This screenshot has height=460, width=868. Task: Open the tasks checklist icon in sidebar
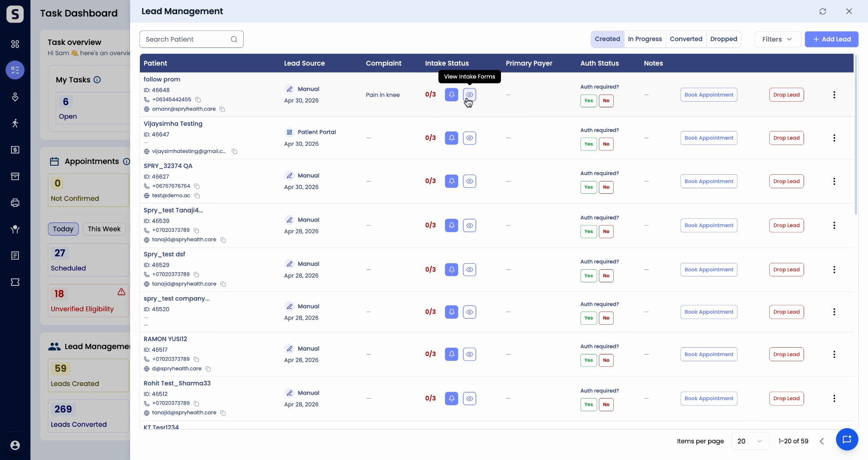tap(15, 70)
